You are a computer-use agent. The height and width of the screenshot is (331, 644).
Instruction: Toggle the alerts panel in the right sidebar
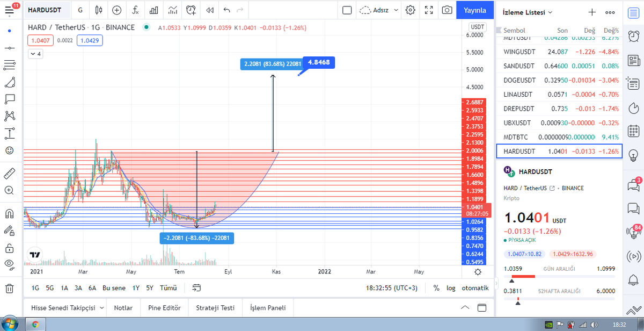coord(633,35)
